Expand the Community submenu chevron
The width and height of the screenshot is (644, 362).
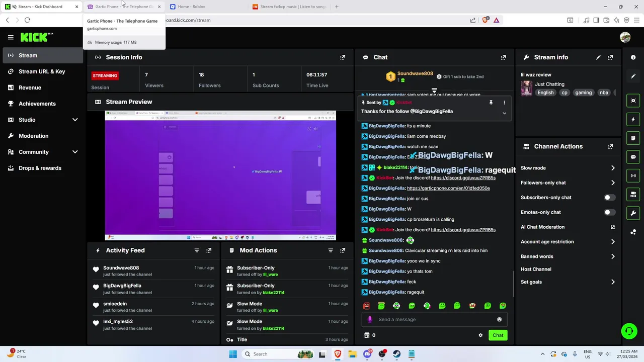pyautogui.click(x=75, y=152)
